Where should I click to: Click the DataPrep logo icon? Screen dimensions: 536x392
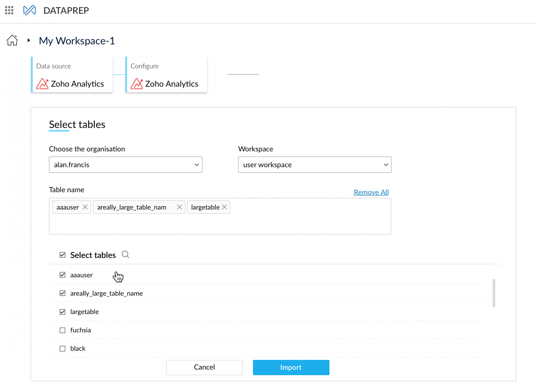pos(29,10)
